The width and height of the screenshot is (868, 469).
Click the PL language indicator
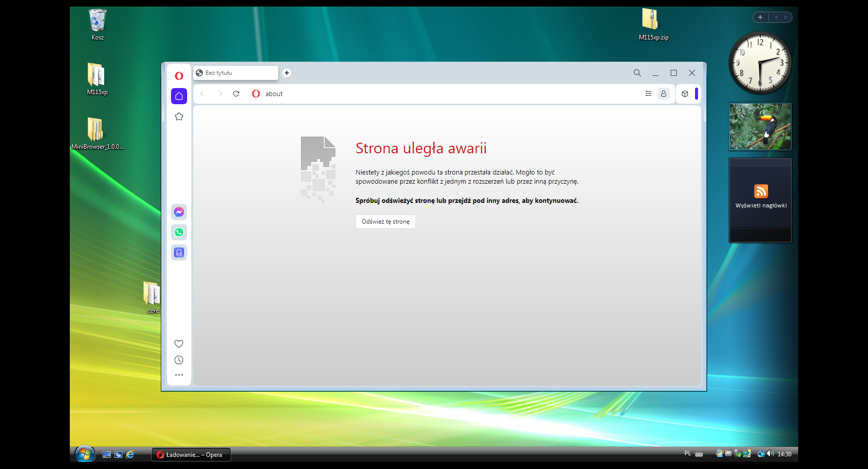tap(687, 453)
